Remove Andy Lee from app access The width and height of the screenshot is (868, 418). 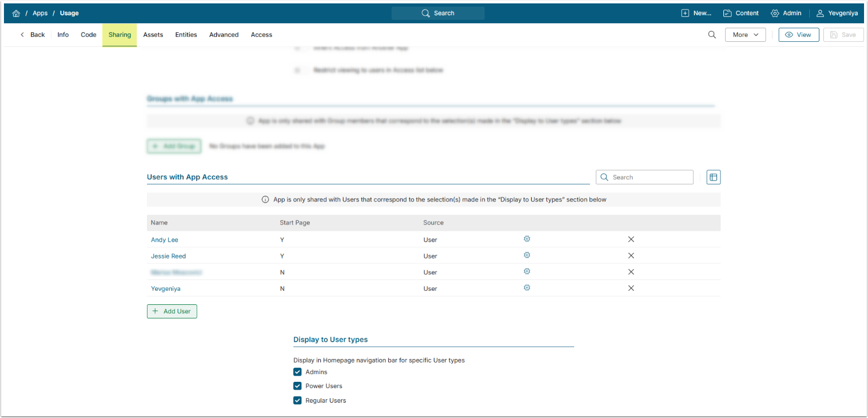pyautogui.click(x=631, y=239)
